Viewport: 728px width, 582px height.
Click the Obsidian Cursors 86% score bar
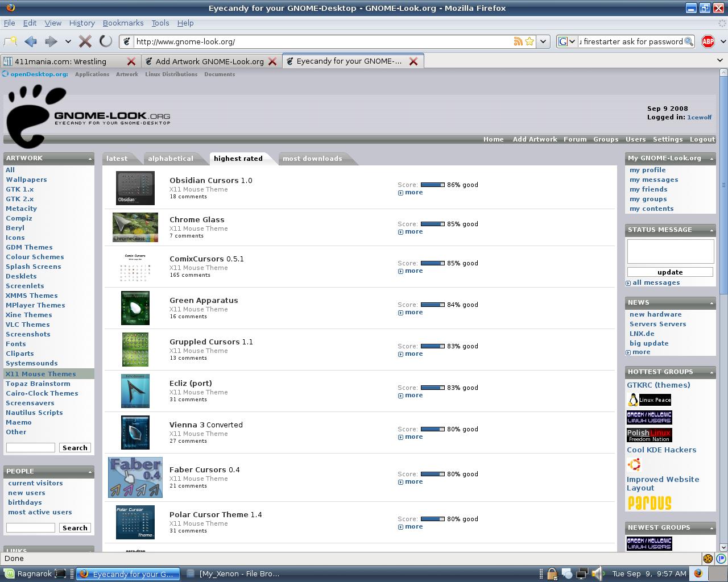tap(432, 185)
